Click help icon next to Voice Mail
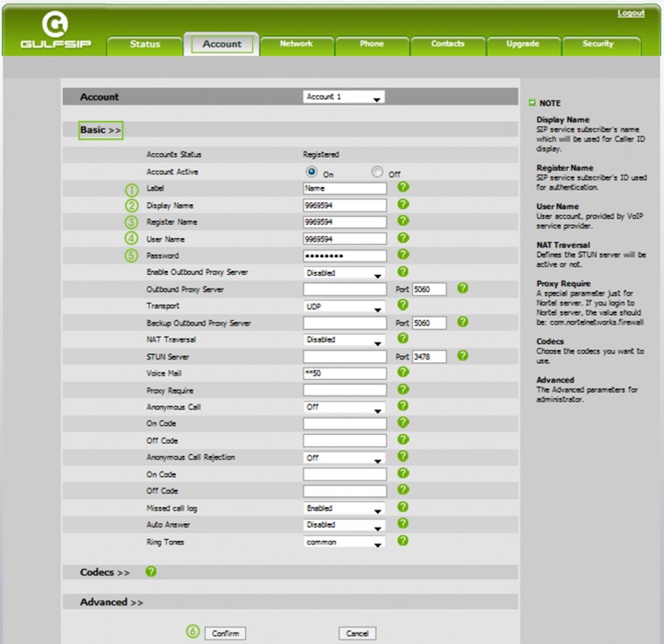 pyautogui.click(x=403, y=372)
